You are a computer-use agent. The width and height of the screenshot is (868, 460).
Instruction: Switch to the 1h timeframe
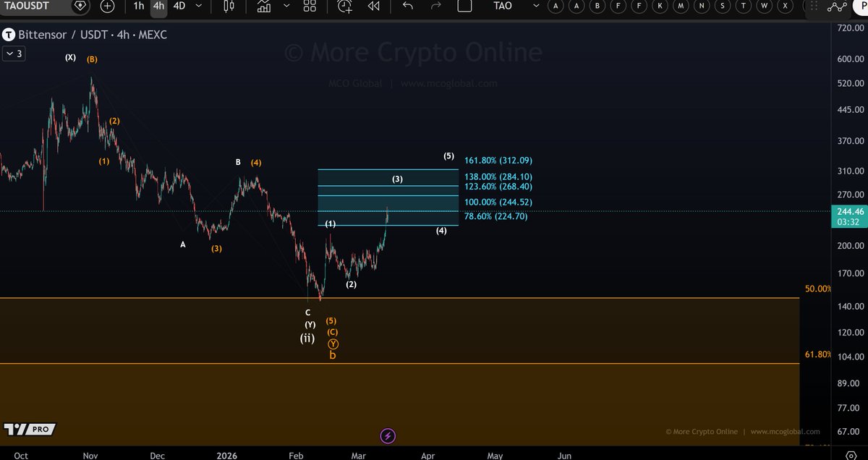[x=138, y=6]
